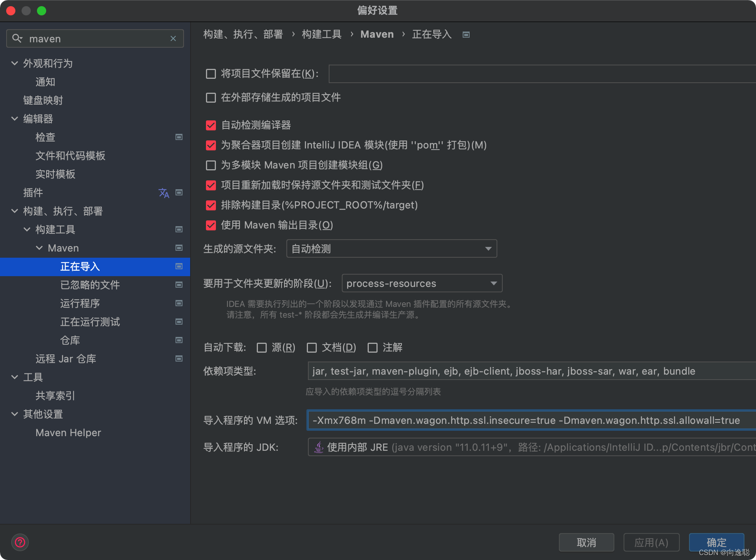The height and width of the screenshot is (560, 756).
Task: Open 文件和代码模板 settings page
Action: click(70, 155)
